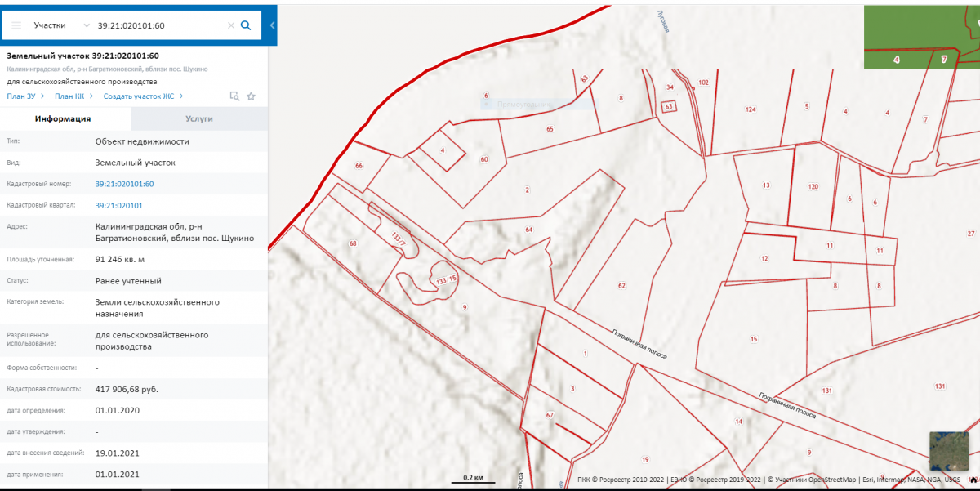The height and width of the screenshot is (491, 980).
Task: Add parcel to favorites with star icon
Action: 251,96
